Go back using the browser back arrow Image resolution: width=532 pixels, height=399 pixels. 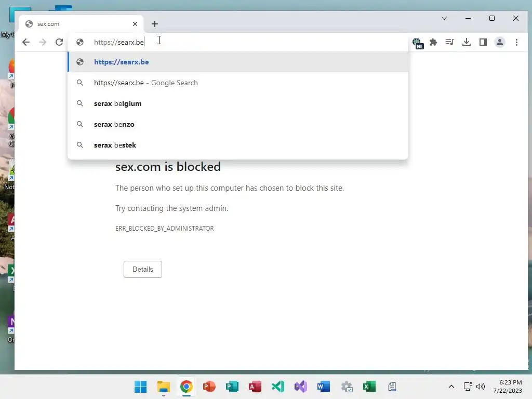click(26, 42)
